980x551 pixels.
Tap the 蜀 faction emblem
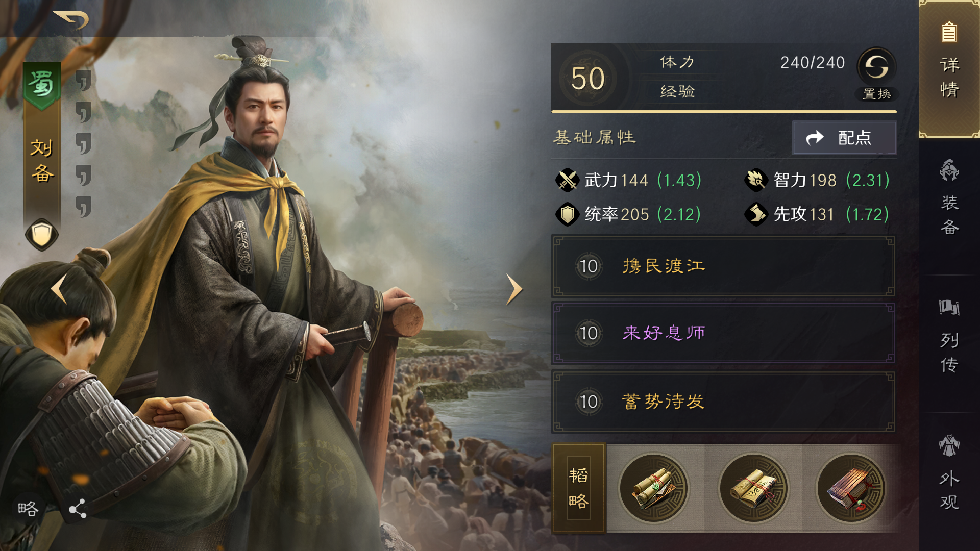42,85
